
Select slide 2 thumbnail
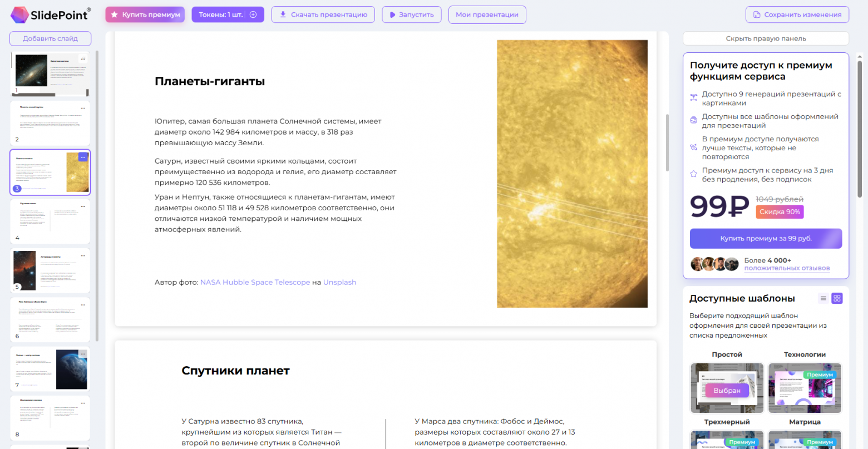click(50, 123)
